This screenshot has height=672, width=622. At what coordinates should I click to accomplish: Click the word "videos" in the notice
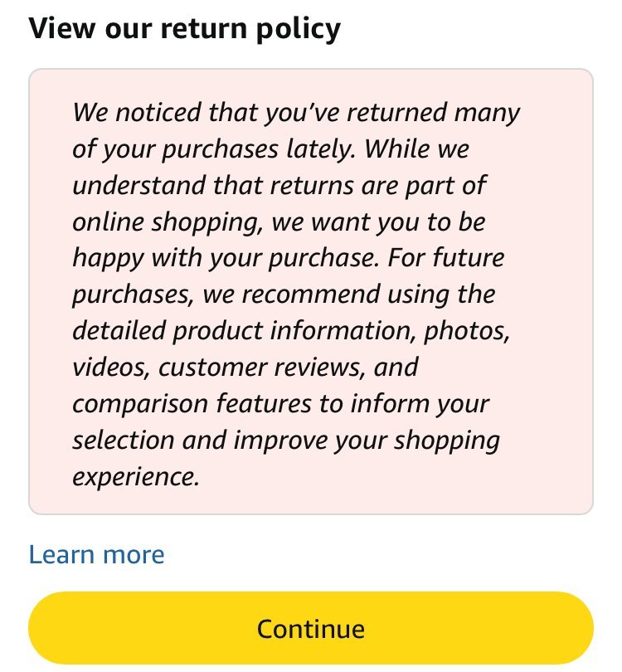(x=111, y=368)
